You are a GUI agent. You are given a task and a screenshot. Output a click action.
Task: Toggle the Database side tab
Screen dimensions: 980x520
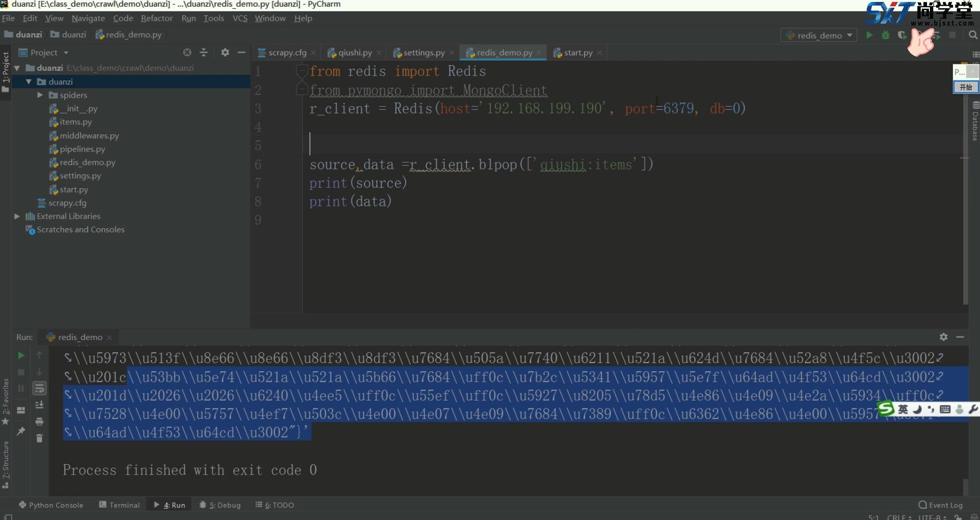(x=975, y=121)
